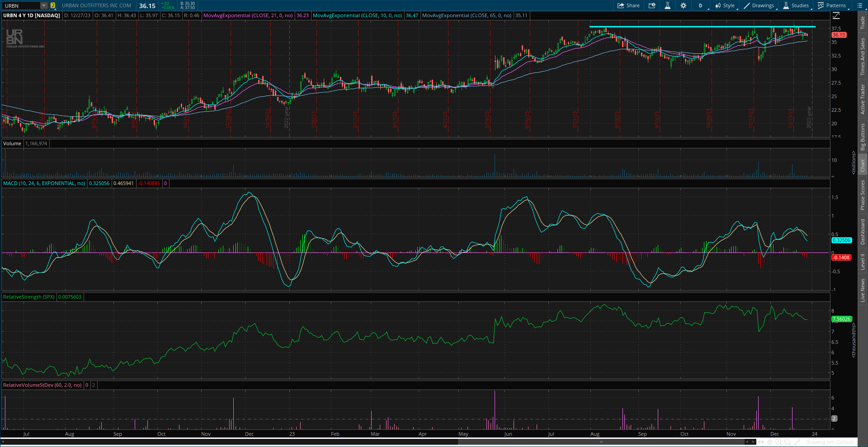The image size is (868, 447).
Task: Click the EMA 10 value 36.47
Action: tap(412, 15)
